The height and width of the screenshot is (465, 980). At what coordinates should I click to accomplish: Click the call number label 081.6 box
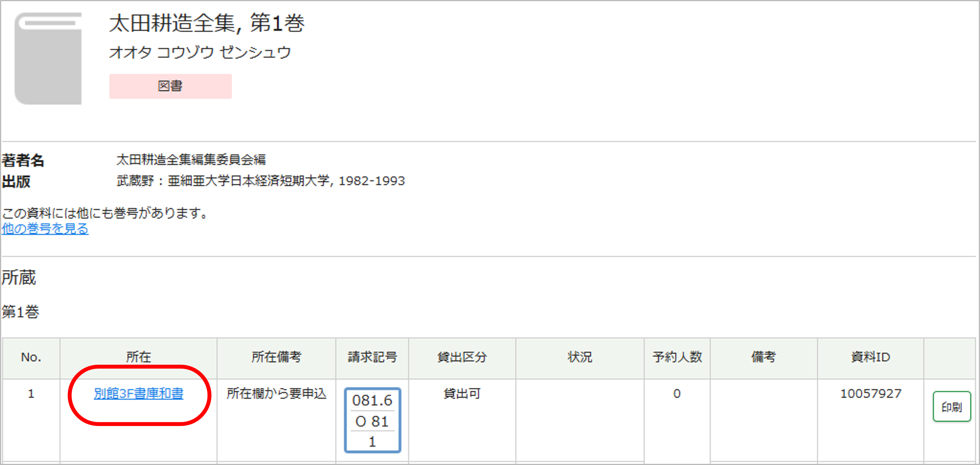(x=372, y=420)
